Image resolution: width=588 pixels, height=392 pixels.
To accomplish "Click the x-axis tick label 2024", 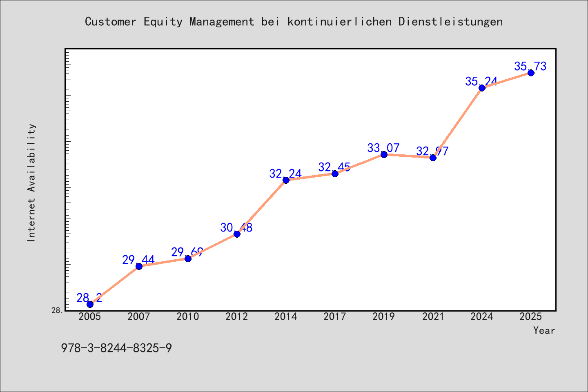I will point(482,316).
